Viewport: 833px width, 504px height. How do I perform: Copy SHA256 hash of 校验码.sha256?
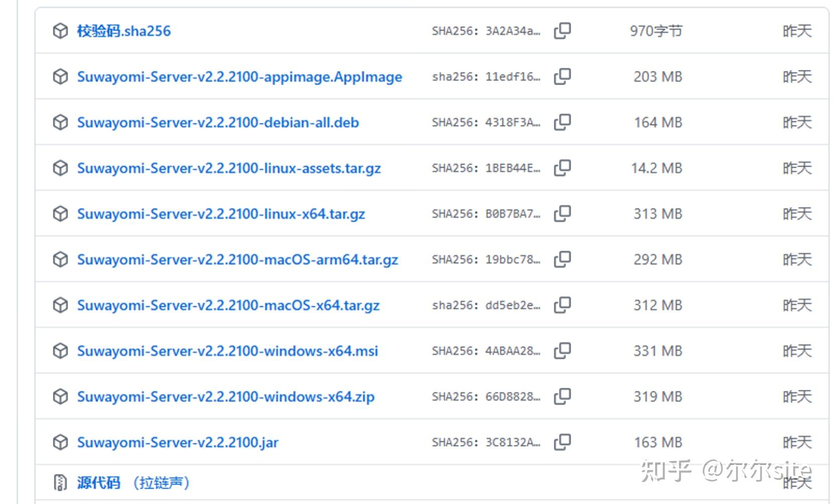[562, 31]
